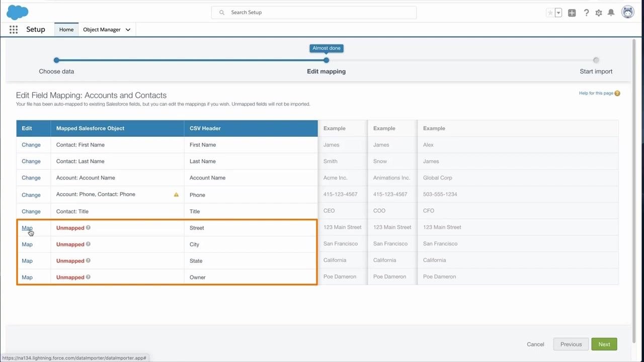Click the Phone row warning icon
Image resolution: width=644 pixels, height=362 pixels.
click(x=176, y=195)
